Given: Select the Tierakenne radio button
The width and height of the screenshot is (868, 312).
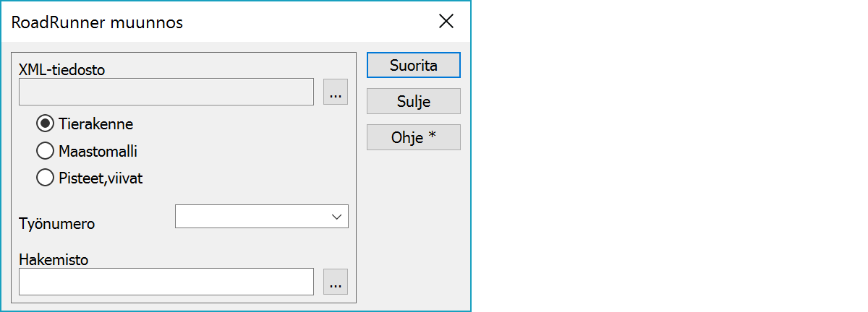Looking at the screenshot, I should pyautogui.click(x=45, y=124).
